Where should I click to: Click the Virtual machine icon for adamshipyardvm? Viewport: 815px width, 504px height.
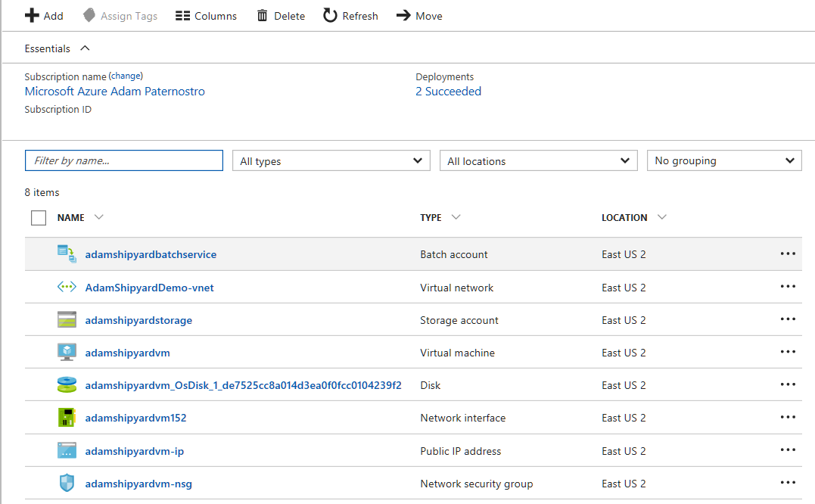tap(67, 353)
